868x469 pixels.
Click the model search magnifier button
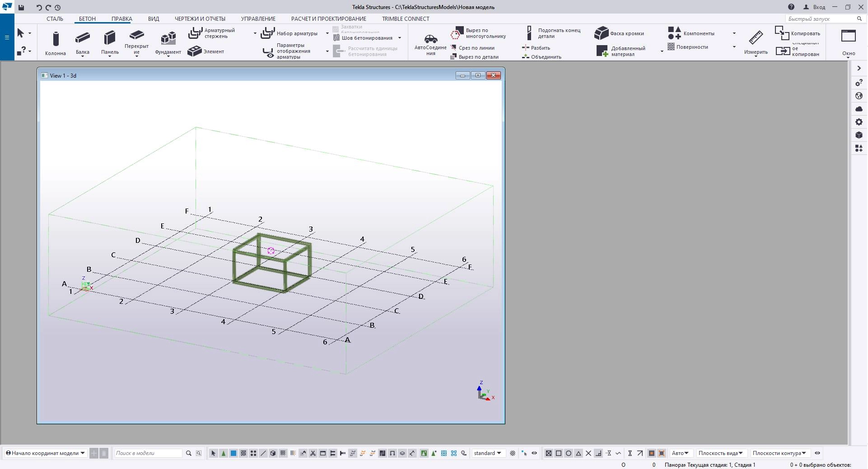189,453
